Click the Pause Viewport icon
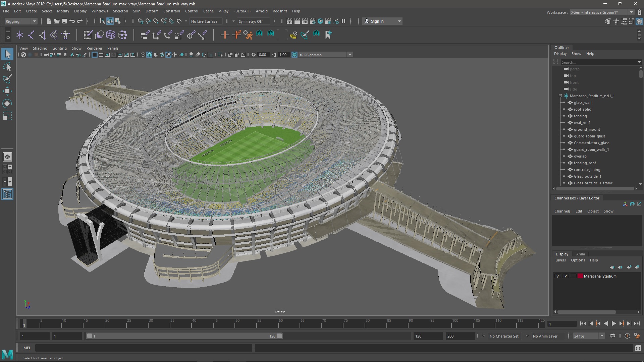Image resolution: width=644 pixels, height=362 pixels. pyautogui.click(x=343, y=21)
